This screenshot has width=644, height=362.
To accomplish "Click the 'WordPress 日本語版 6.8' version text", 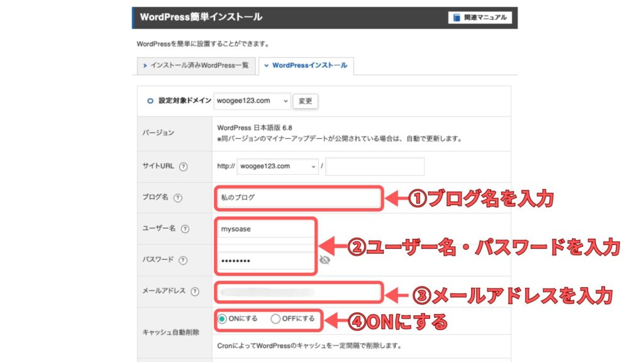I will (255, 128).
